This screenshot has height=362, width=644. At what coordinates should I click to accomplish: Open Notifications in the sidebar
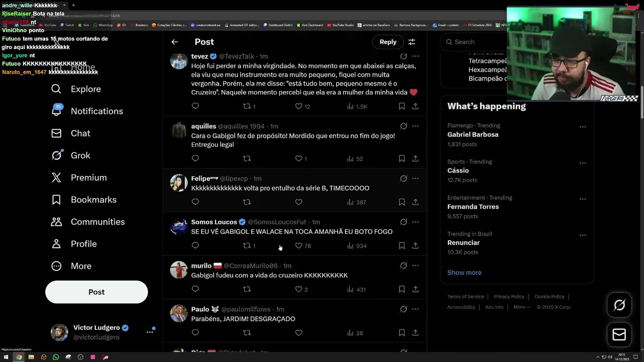(x=87, y=111)
